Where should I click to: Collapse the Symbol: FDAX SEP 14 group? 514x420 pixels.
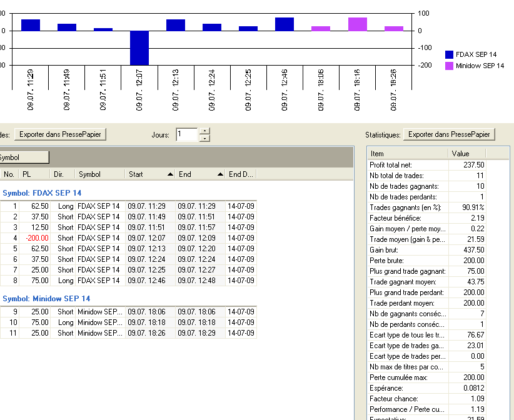tap(41, 193)
